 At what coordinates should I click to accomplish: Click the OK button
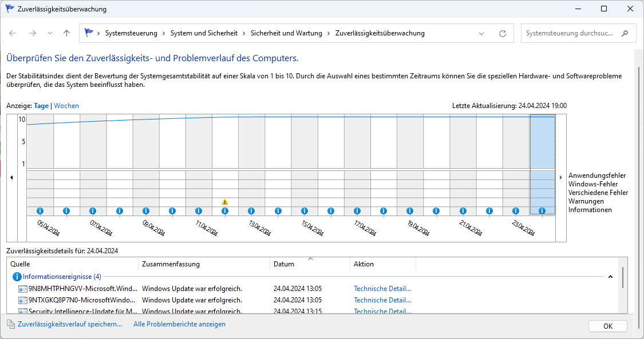pyautogui.click(x=607, y=326)
